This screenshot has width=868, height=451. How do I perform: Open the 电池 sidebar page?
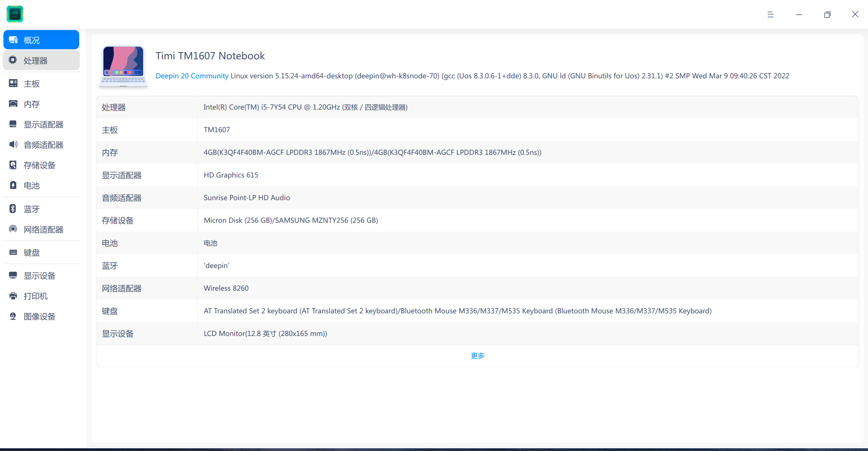pyautogui.click(x=41, y=185)
